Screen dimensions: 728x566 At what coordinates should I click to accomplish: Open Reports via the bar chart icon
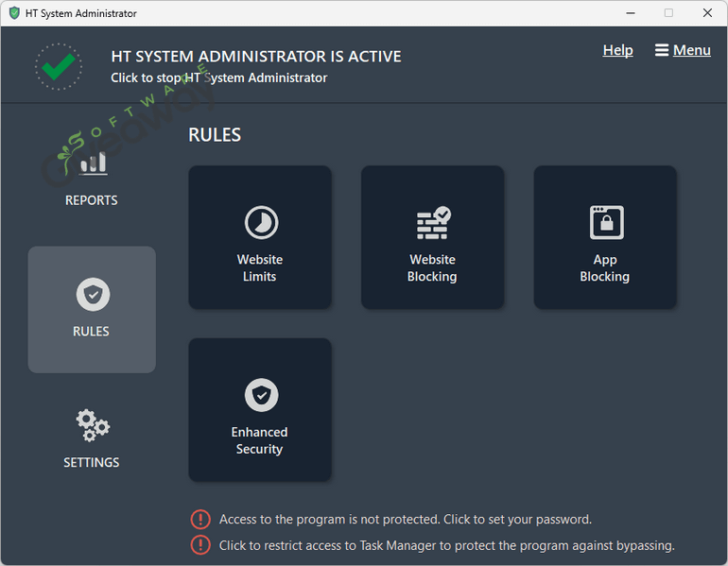tap(93, 163)
